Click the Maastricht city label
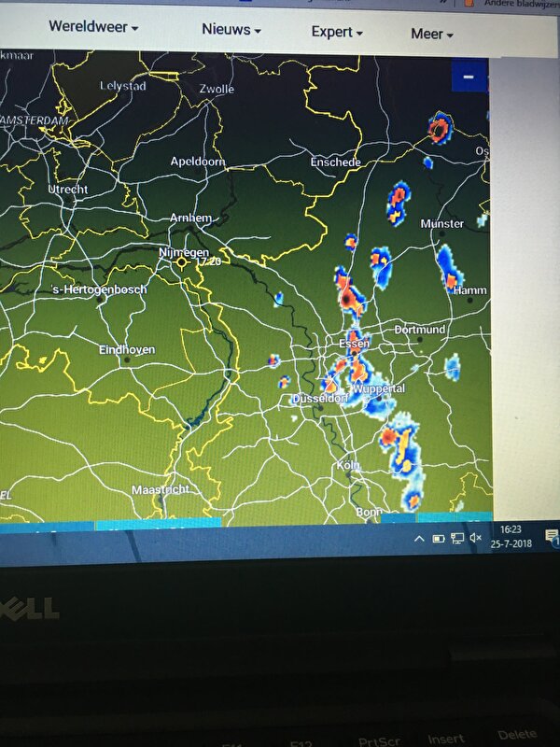The image size is (560, 747). pyautogui.click(x=161, y=489)
